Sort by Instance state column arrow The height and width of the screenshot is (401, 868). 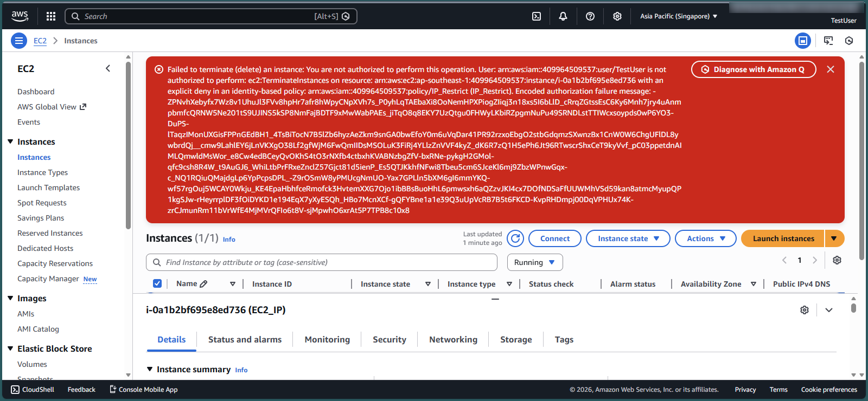[428, 284]
